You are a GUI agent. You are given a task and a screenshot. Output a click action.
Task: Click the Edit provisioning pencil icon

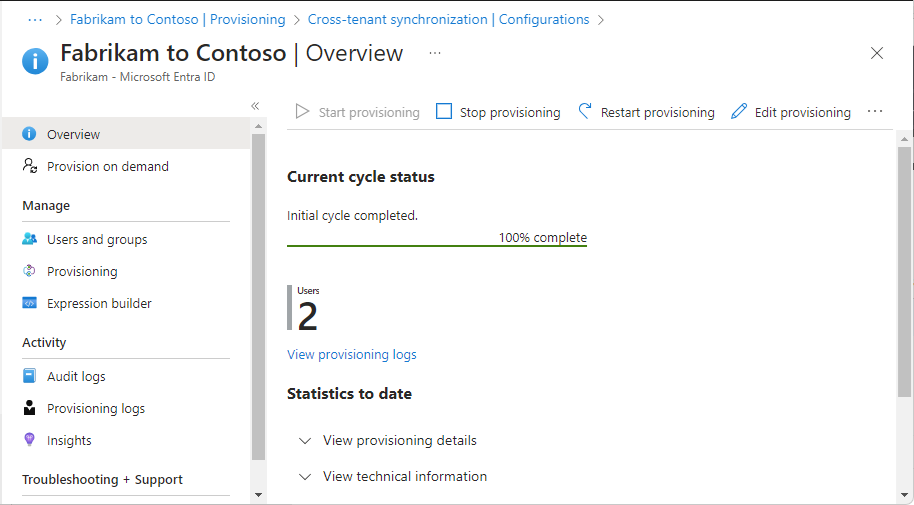tap(739, 112)
